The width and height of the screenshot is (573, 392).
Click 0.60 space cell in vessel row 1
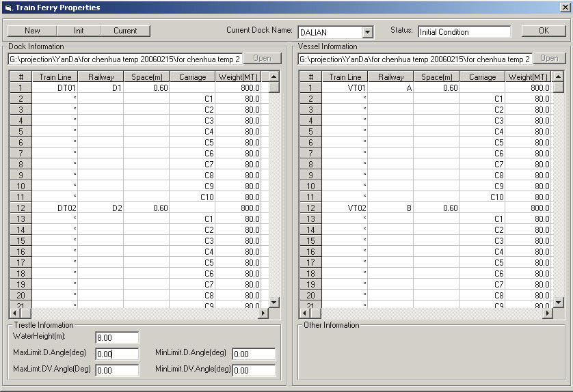[x=436, y=88]
